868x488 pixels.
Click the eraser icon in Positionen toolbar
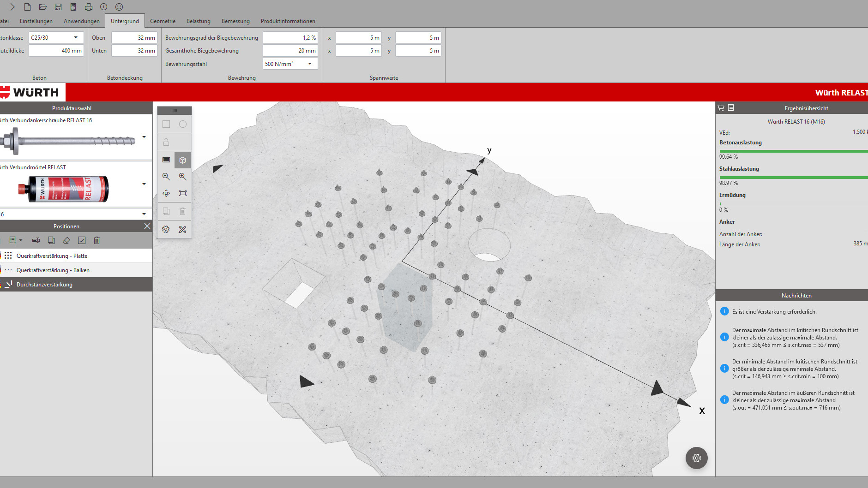coord(66,240)
